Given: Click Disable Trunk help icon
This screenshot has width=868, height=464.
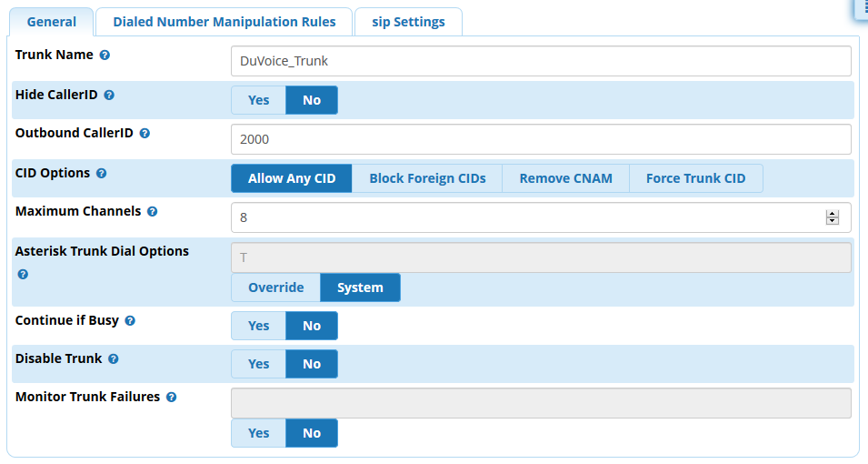Looking at the screenshot, I should pyautogui.click(x=114, y=359).
